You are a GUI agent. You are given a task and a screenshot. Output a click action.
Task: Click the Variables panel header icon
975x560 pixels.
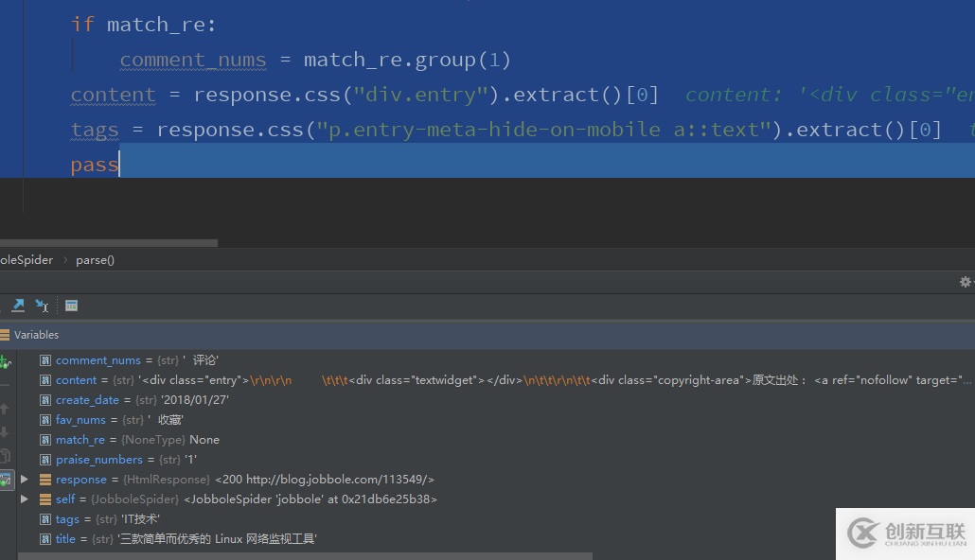[5, 335]
